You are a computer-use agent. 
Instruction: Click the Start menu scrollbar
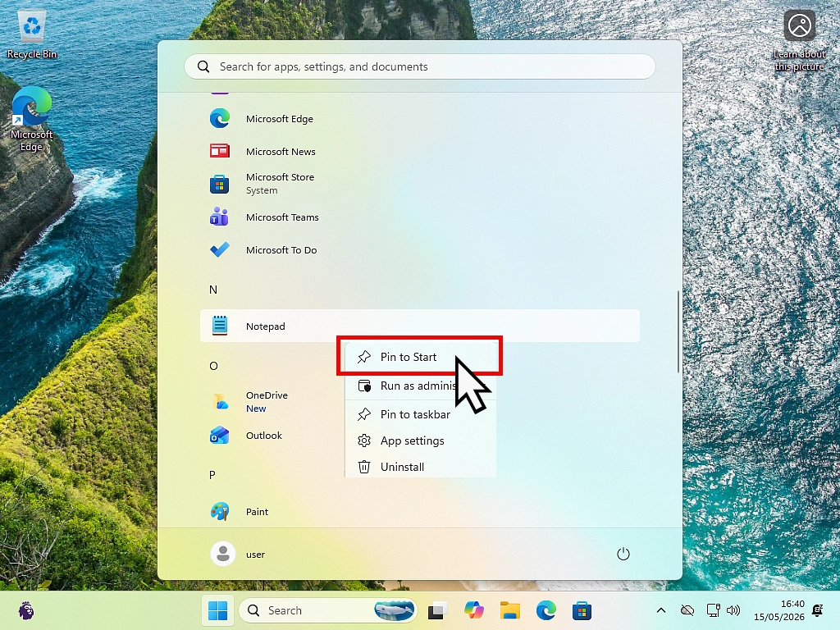[678, 331]
